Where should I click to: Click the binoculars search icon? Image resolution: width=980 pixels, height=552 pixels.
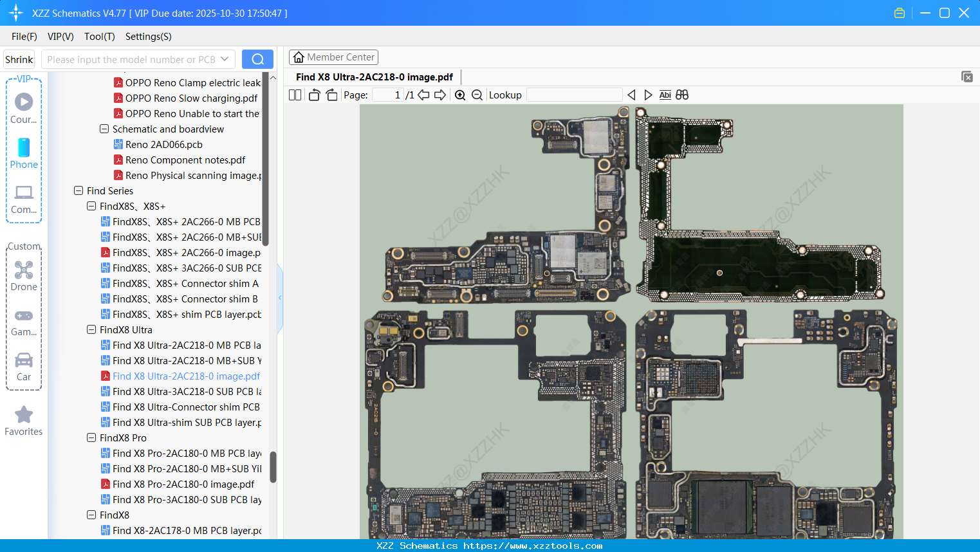coord(682,95)
